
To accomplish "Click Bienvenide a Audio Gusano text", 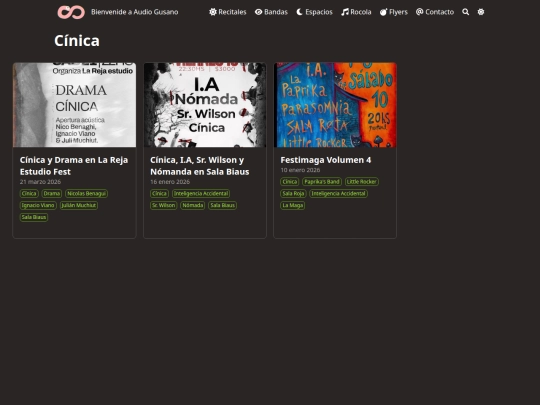I will tap(135, 12).
